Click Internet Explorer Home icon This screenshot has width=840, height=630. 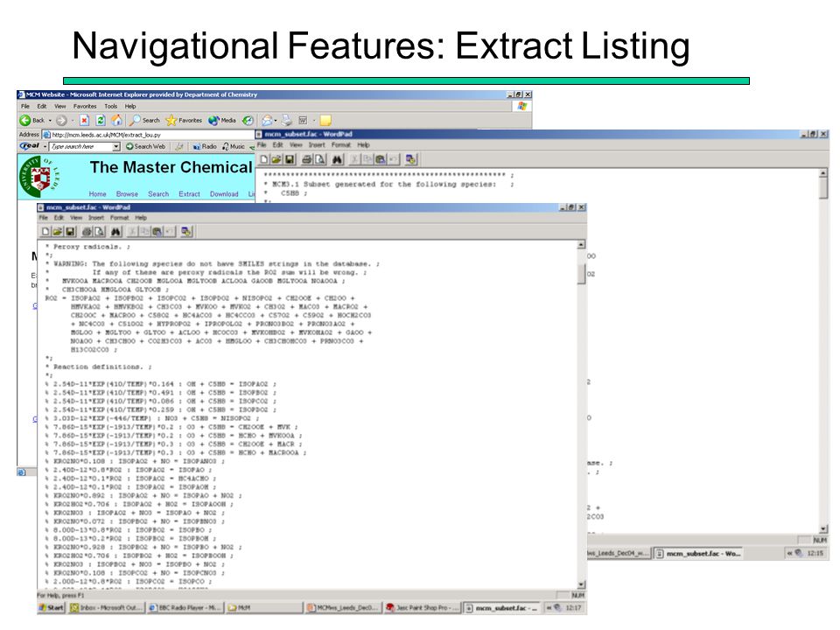(x=116, y=121)
